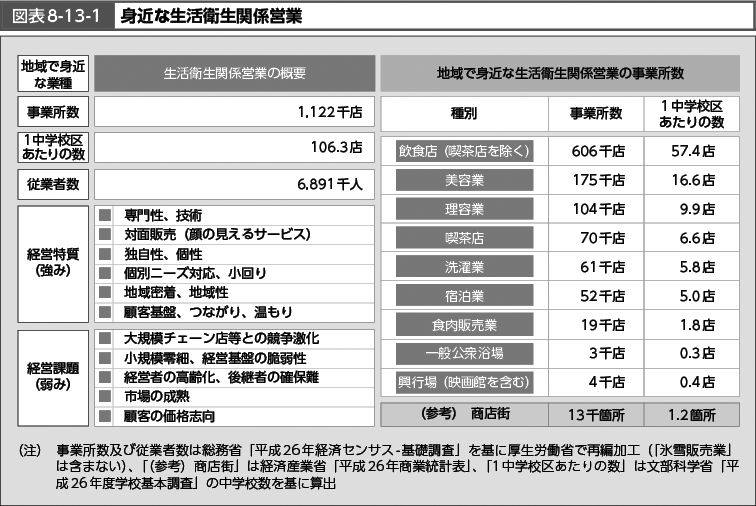Click the 生活衛生関係営業の概要 header
Viewport: 756px width, 506px height.
click(x=234, y=74)
